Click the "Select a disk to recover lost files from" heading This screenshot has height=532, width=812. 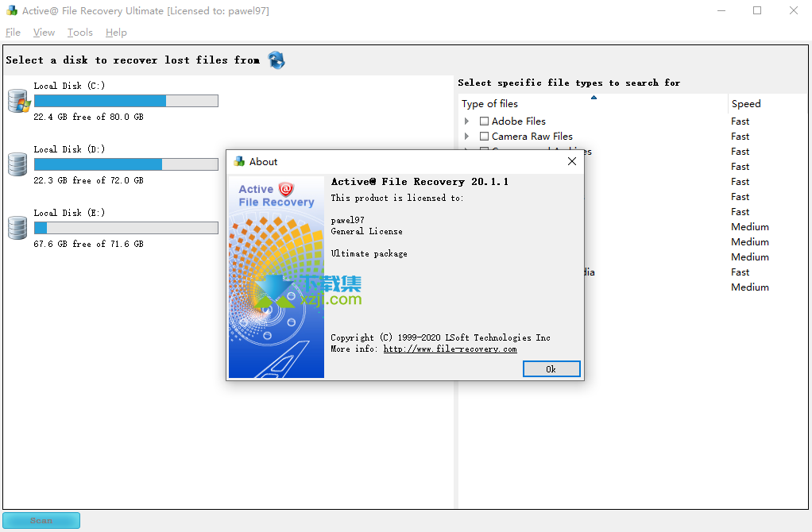133,60
